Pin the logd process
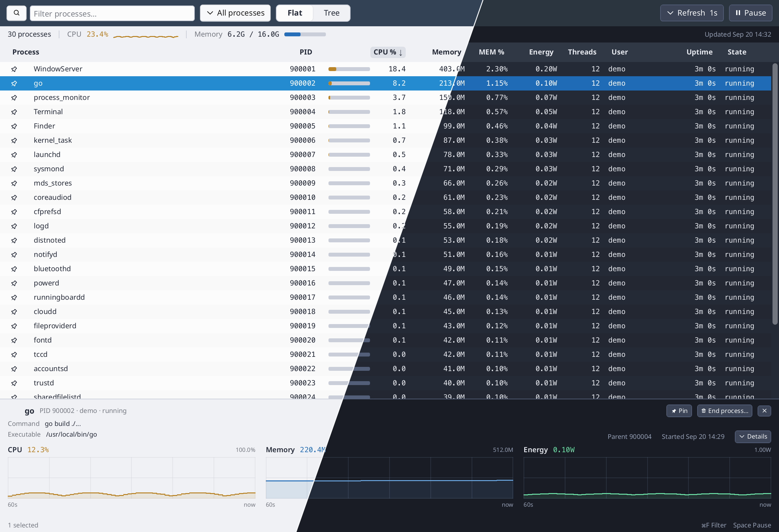The image size is (779, 532). pos(14,226)
